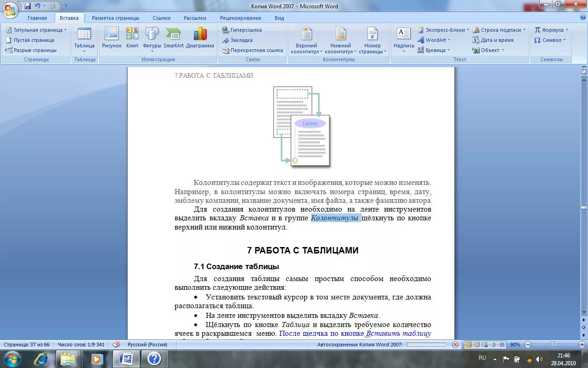This screenshot has width=588, height=368.
Task: Open the 90% zoom level dialog
Action: pos(515,345)
